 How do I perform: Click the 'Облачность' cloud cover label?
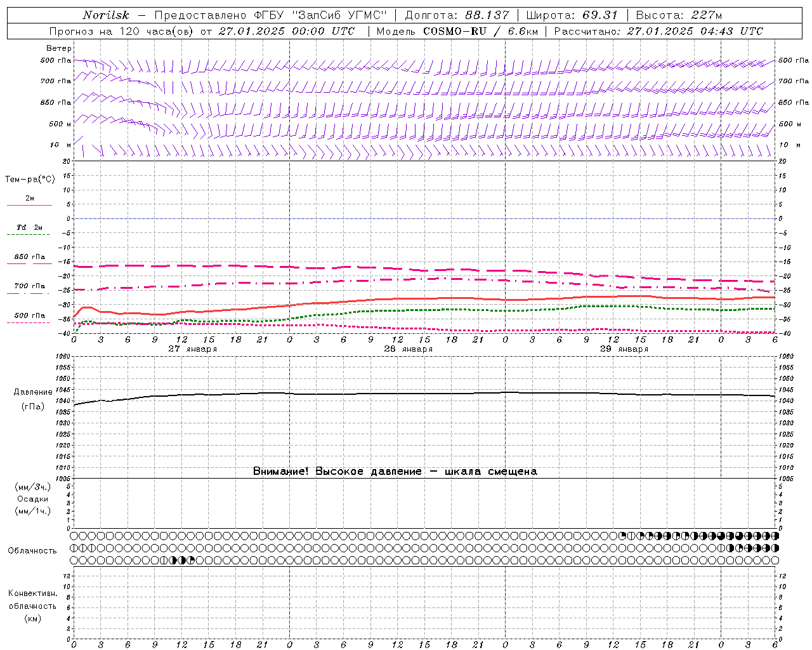click(32, 550)
